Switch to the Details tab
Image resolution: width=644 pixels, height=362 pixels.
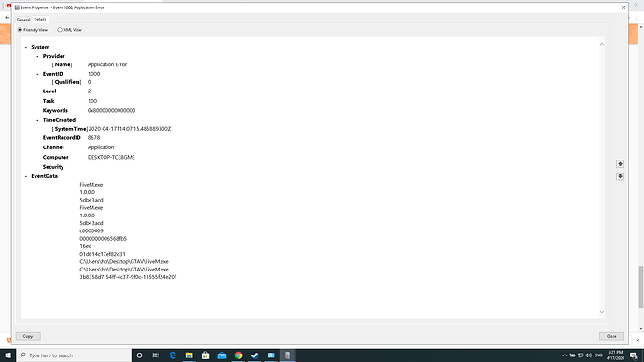[x=40, y=19]
